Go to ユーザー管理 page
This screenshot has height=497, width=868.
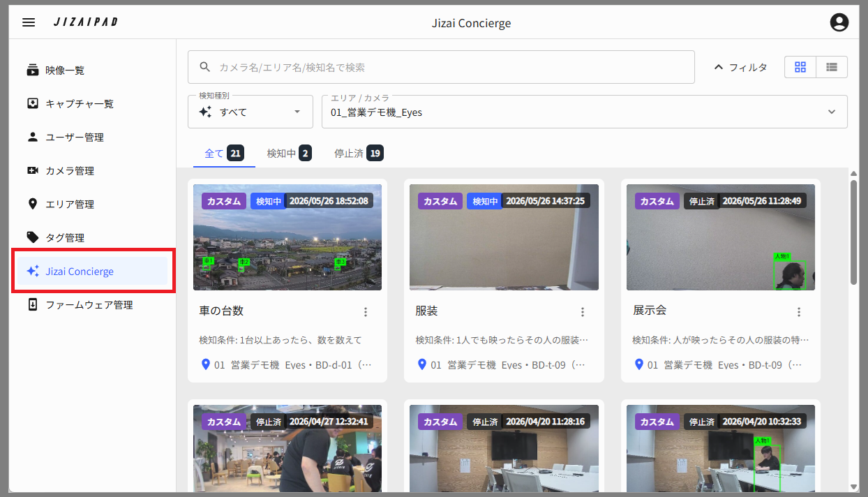click(91, 137)
